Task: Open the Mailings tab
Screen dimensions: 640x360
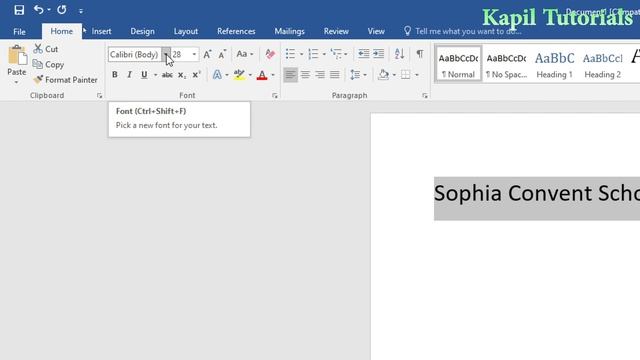Action: [x=289, y=31]
